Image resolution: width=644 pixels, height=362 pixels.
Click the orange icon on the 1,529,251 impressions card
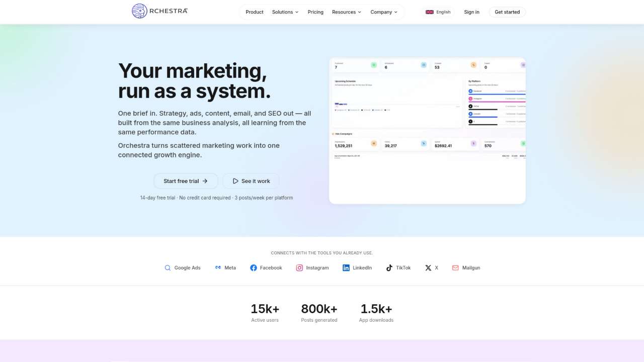pos(374,143)
